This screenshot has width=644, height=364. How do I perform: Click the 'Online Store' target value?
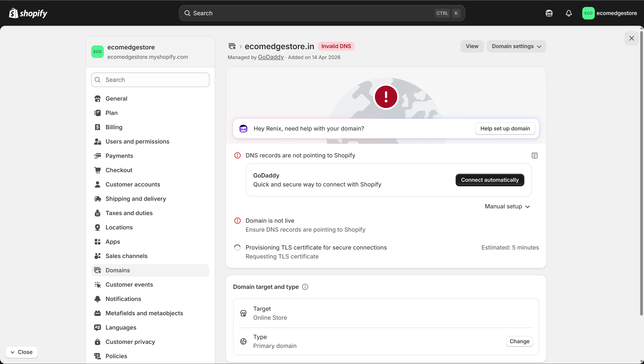(x=270, y=318)
